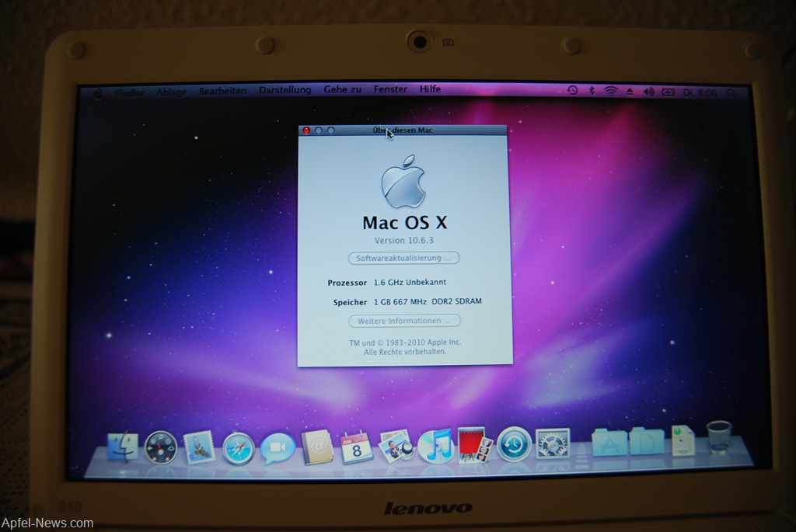Open the Finder menu

(130, 92)
